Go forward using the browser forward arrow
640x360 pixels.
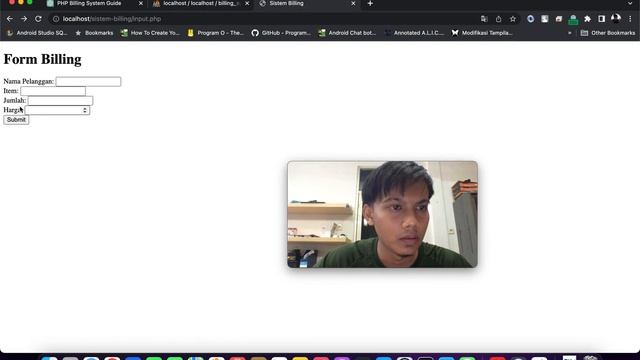24,19
